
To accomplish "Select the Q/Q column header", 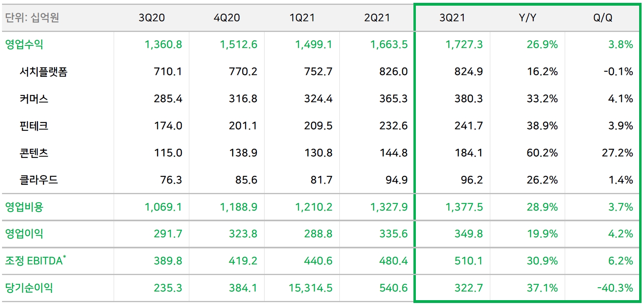I will tap(603, 18).
